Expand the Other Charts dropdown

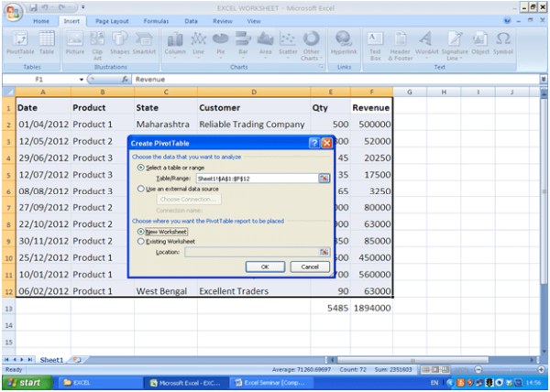[312, 43]
